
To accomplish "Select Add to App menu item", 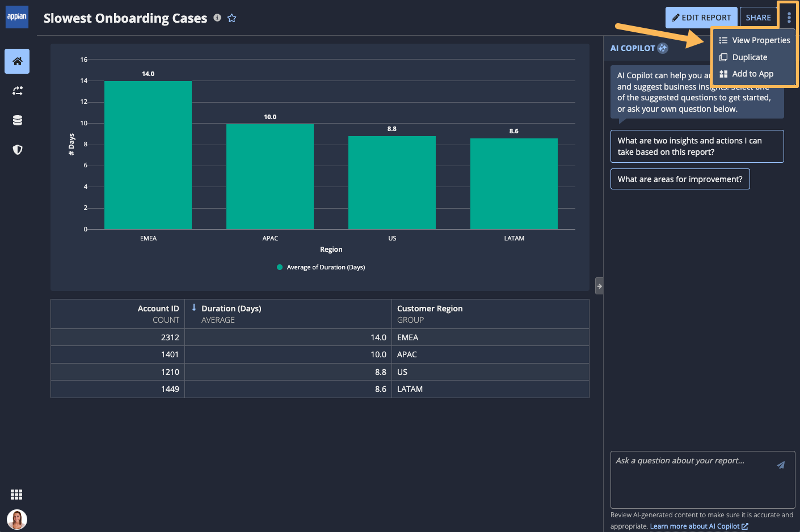I will tap(755, 74).
